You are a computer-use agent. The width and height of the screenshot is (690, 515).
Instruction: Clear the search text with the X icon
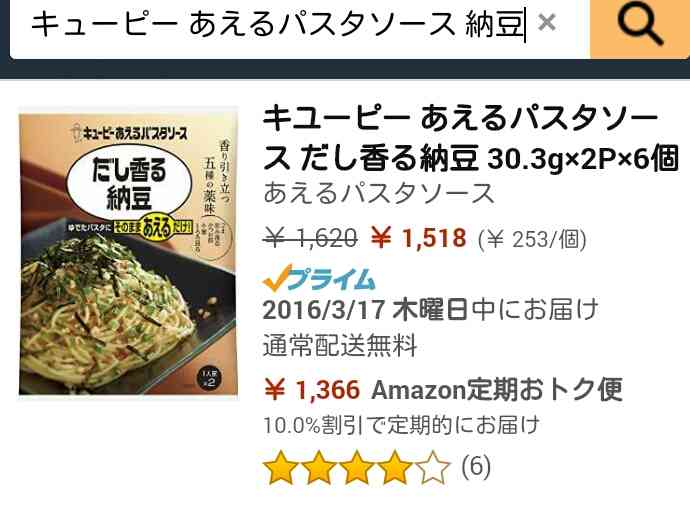(547, 22)
